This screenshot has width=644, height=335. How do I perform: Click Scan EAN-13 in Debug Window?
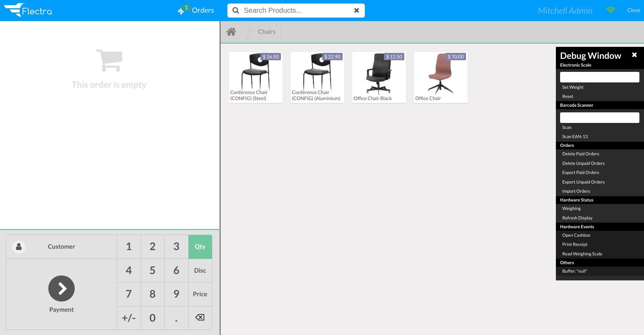click(x=575, y=136)
